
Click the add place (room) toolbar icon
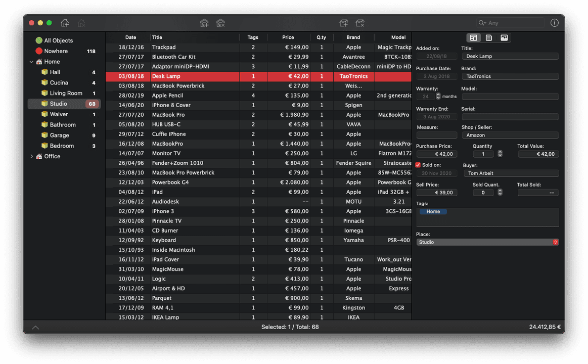pyautogui.click(x=204, y=23)
